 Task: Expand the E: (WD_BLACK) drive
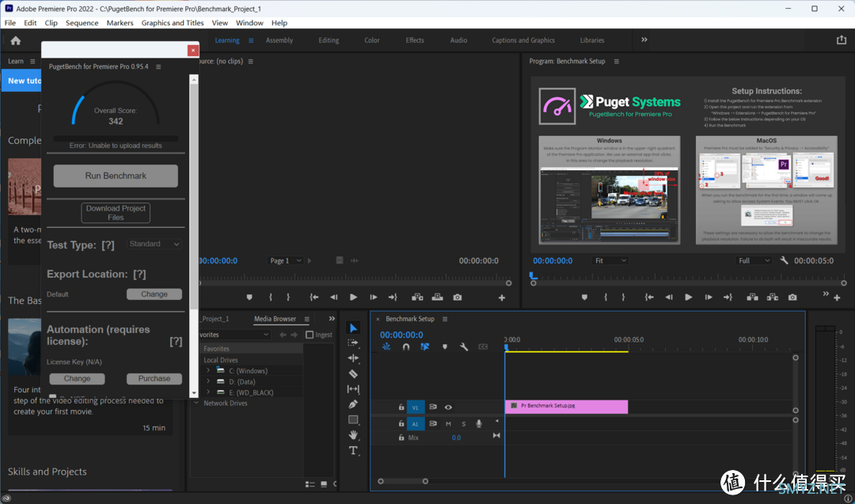click(207, 392)
